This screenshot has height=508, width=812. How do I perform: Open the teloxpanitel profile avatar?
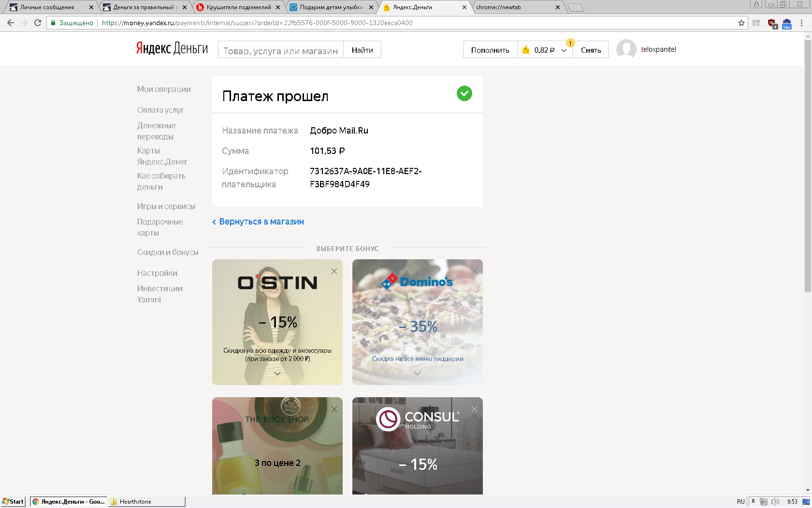pyautogui.click(x=626, y=49)
